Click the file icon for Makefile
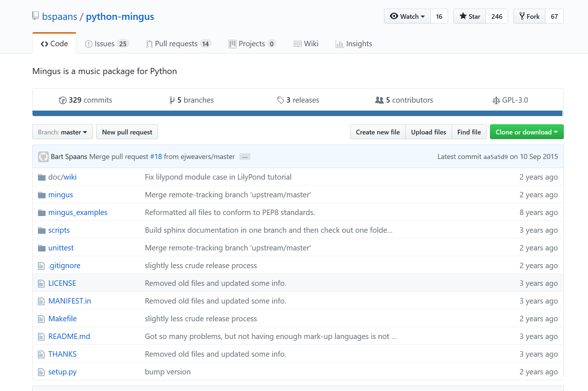 point(41,319)
